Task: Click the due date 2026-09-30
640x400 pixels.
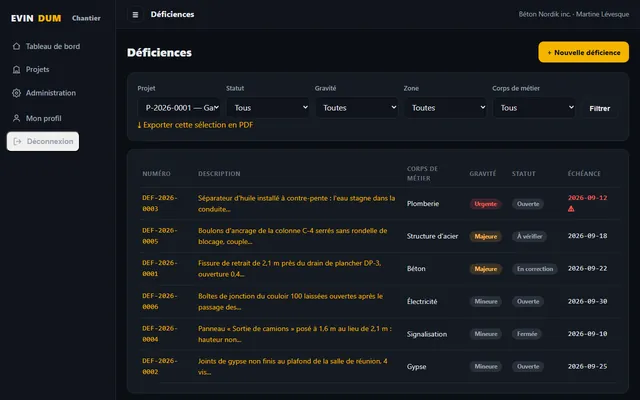Action: (x=587, y=301)
